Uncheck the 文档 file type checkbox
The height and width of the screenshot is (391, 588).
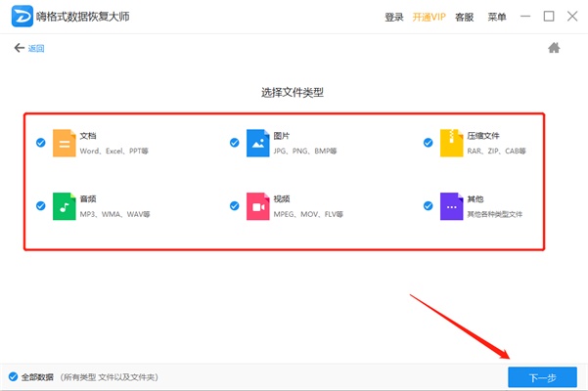point(40,143)
